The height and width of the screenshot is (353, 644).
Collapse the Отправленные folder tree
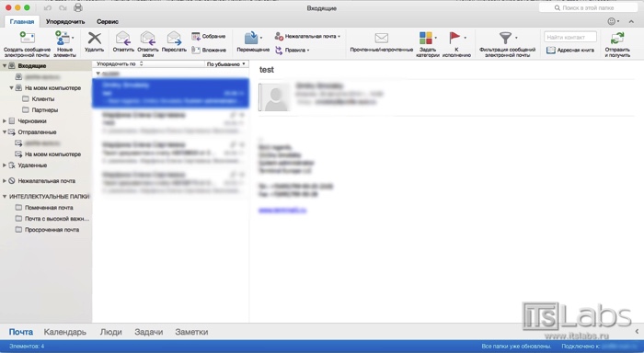tap(5, 132)
